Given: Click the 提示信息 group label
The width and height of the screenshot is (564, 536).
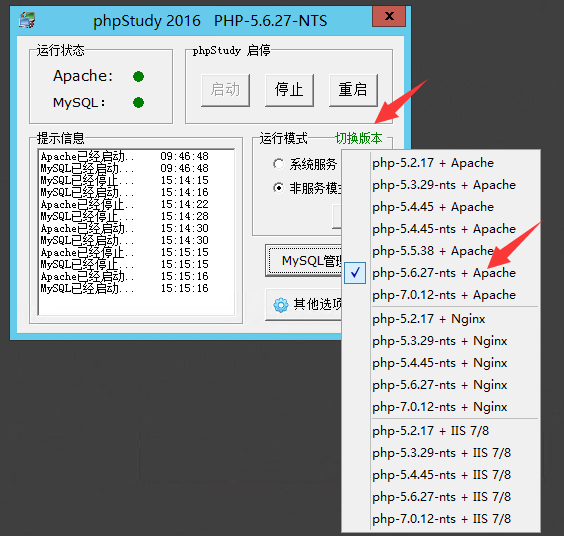Looking at the screenshot, I should 60,138.
